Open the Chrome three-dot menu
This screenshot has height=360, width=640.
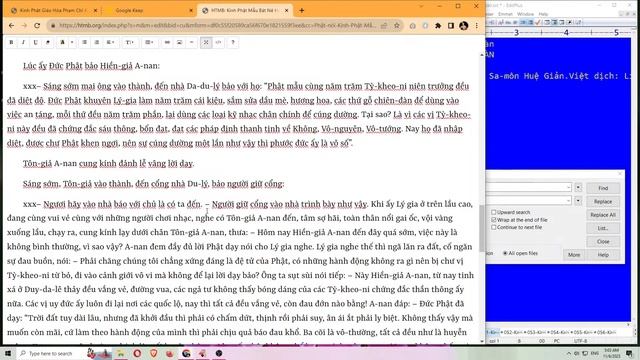(x=476, y=26)
